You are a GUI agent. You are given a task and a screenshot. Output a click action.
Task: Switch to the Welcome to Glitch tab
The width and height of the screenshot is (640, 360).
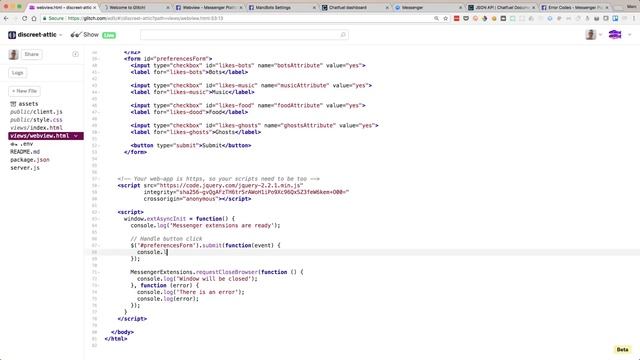135,8
